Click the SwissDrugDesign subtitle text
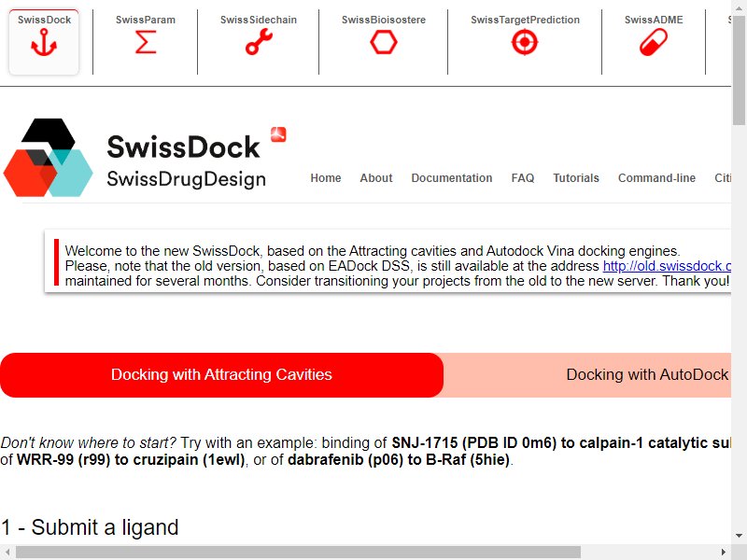747x560 pixels. 186,179
